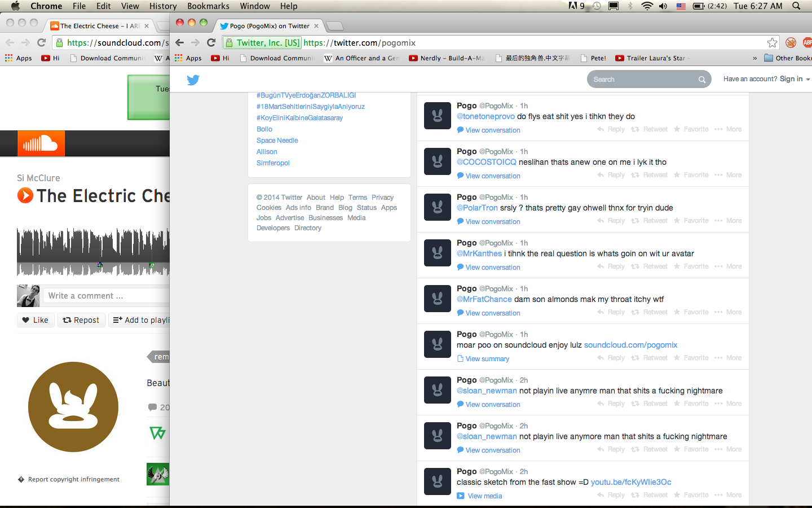
Task: Expand the Sign in dropdown
Action: 766,79
